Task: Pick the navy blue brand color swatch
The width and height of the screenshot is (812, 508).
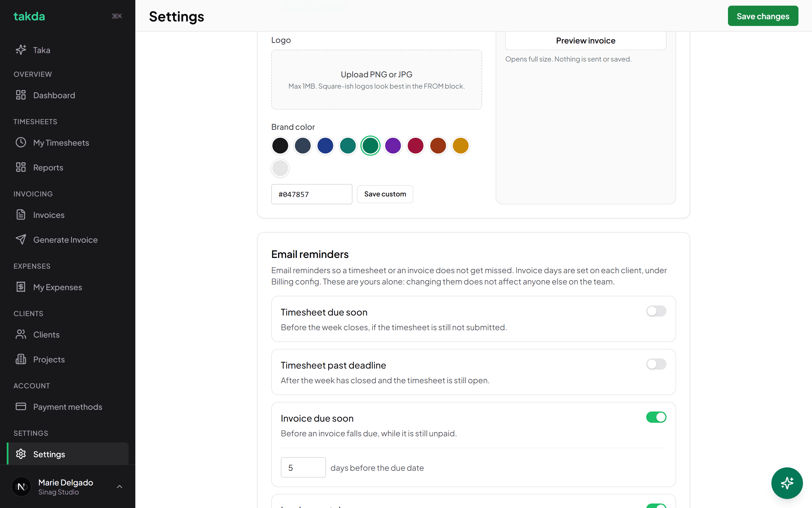Action: [325, 145]
